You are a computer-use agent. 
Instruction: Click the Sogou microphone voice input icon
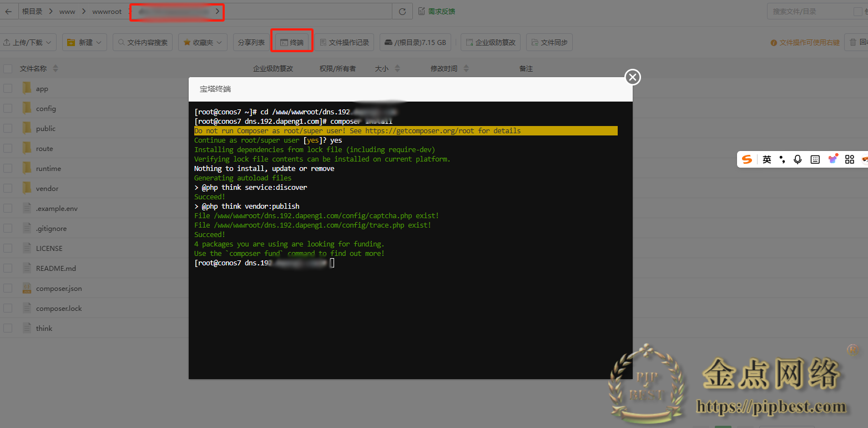click(x=798, y=159)
